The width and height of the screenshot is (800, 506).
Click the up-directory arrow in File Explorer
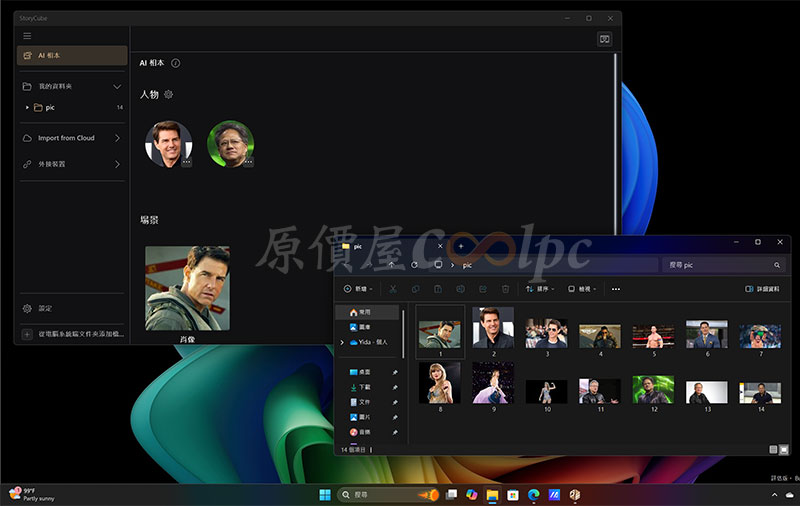(x=391, y=265)
